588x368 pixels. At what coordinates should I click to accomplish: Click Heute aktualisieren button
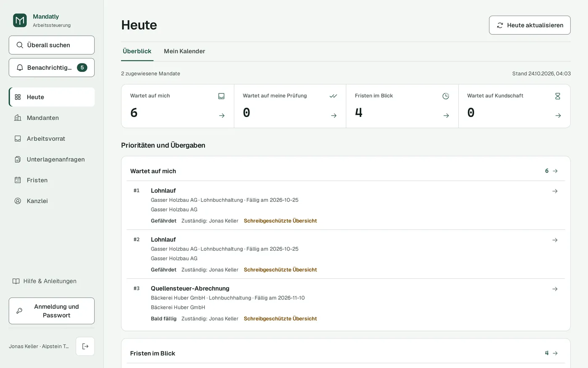[x=530, y=25]
